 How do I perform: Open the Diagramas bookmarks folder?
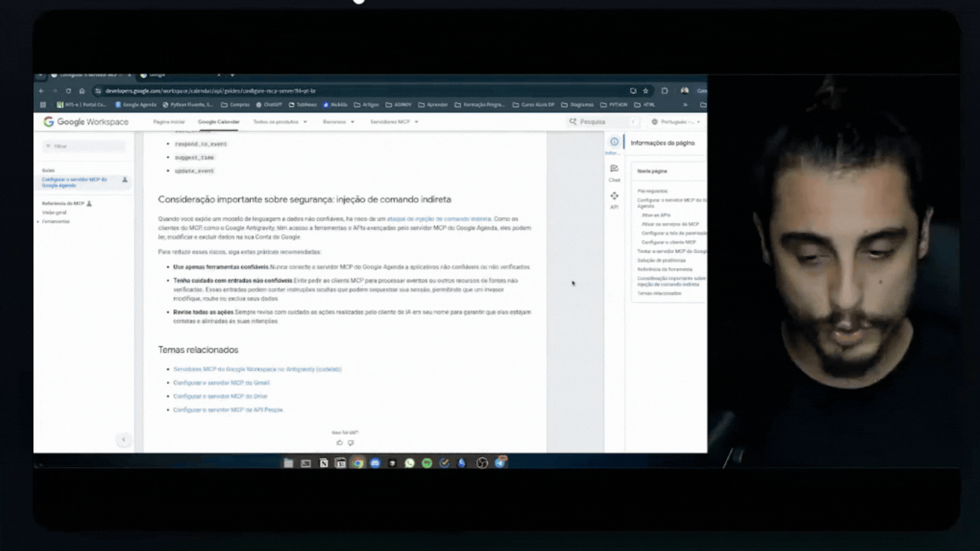[x=577, y=105]
